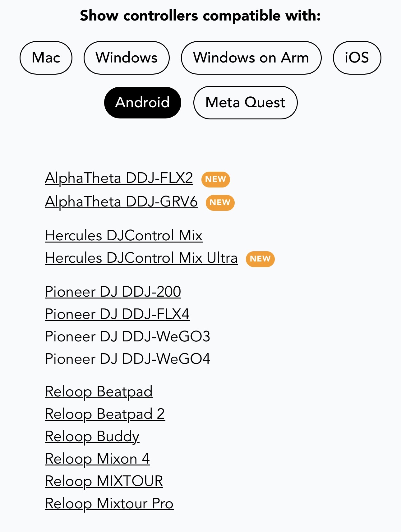This screenshot has height=532, width=401.
Task: Click NEW badge beside Mix Ultra
Action: (260, 259)
